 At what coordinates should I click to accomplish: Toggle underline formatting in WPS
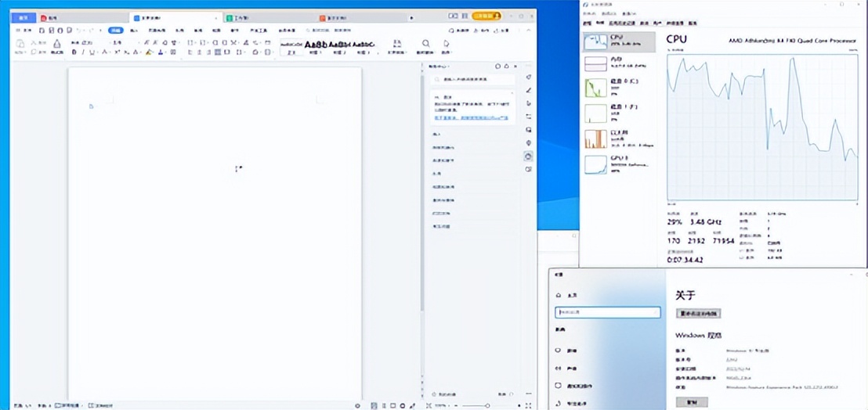tap(92, 52)
